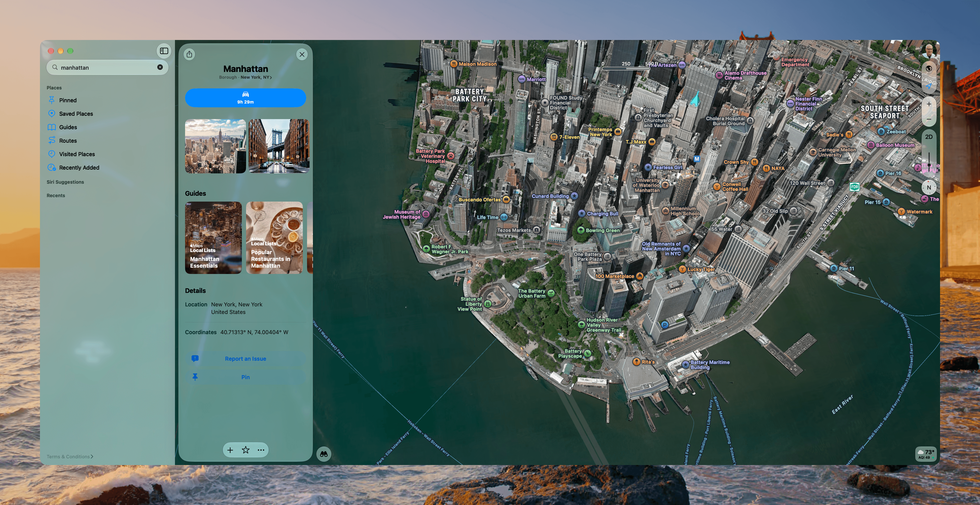The image size is (980, 505).
Task: Select Battery Playscape park pin
Action: (587, 353)
